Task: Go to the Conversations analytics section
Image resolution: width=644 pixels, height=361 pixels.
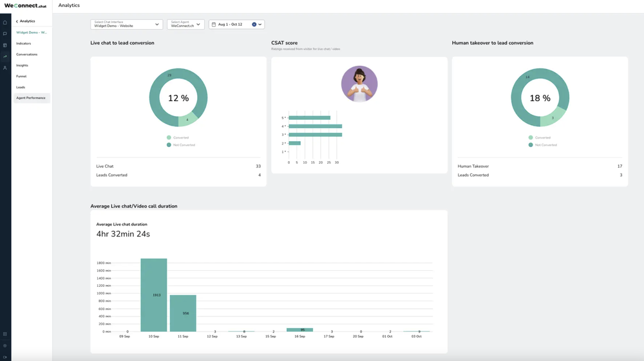Action: [x=27, y=55]
